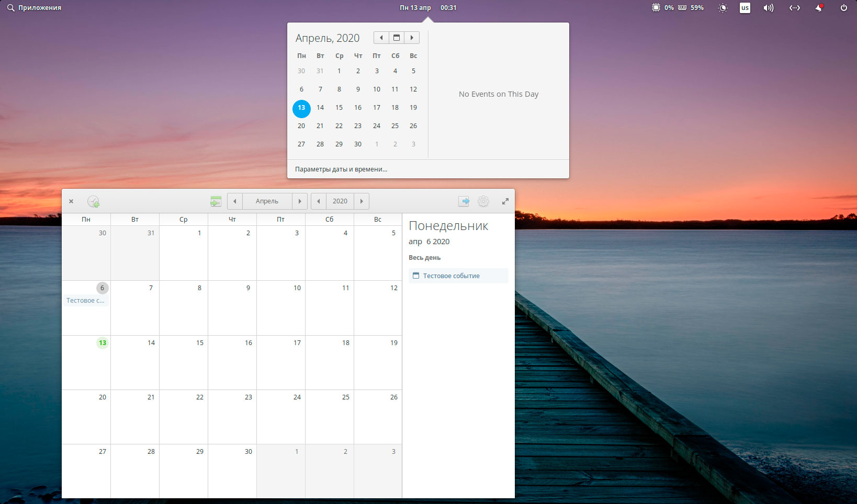Viewport: 857px width, 504px height.
Task: Go forward one year from 2020
Action: 362,201
